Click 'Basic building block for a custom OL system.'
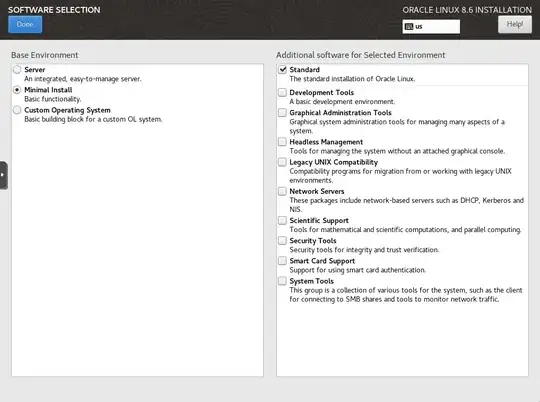Screen dimensions: 540x402 click(x=93, y=119)
